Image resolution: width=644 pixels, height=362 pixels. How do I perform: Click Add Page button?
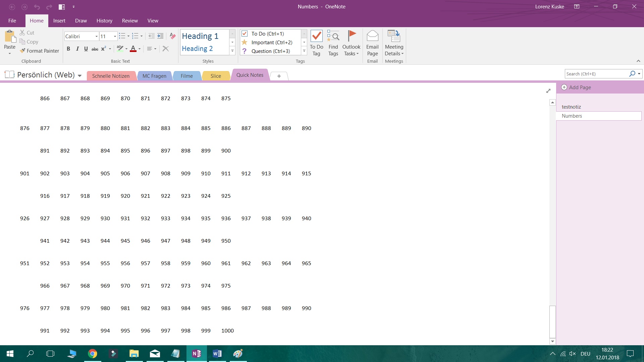576,87
